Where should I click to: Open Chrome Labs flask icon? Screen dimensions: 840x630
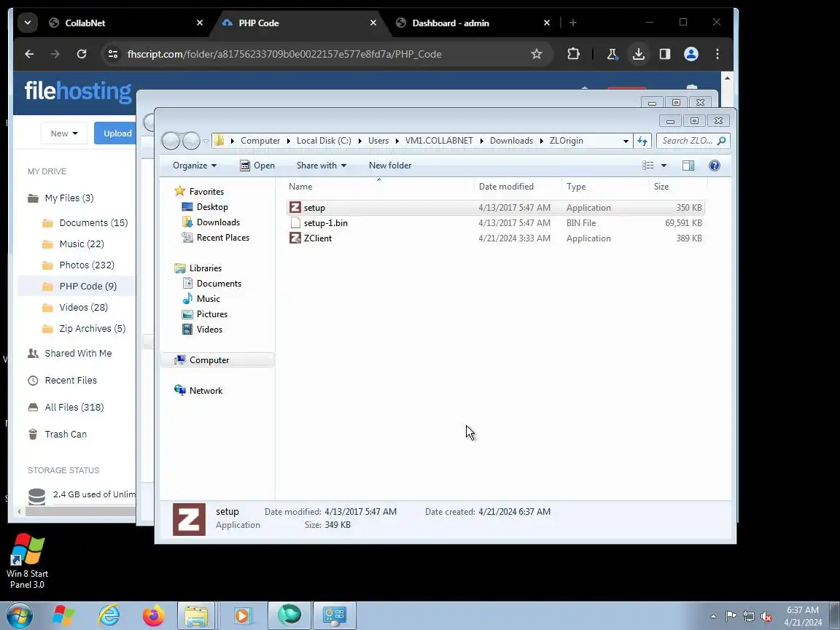[x=612, y=53]
